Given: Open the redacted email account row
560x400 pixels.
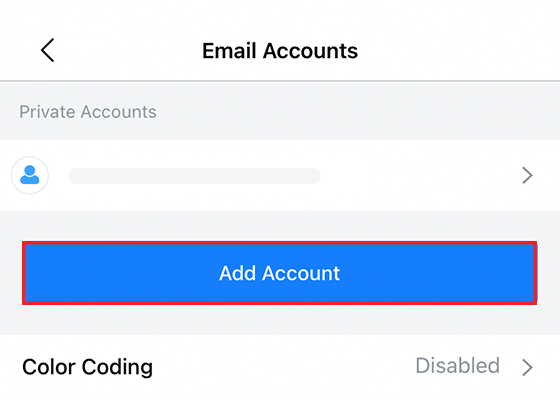Looking at the screenshot, I should pos(280,175).
